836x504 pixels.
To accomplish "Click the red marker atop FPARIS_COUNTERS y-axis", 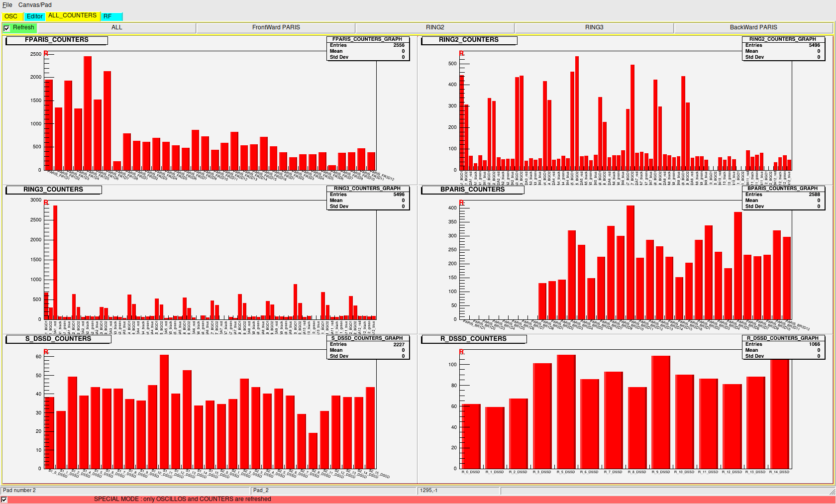I will coord(46,53).
